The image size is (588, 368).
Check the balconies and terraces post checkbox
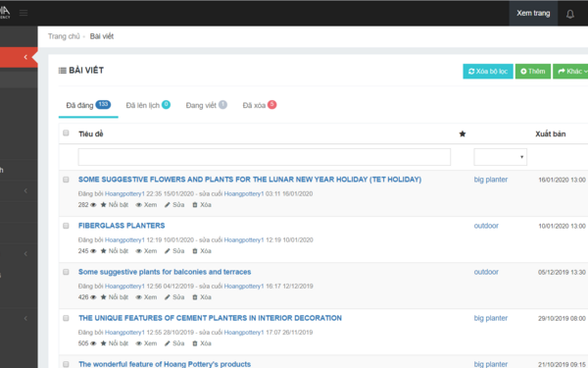(x=66, y=272)
